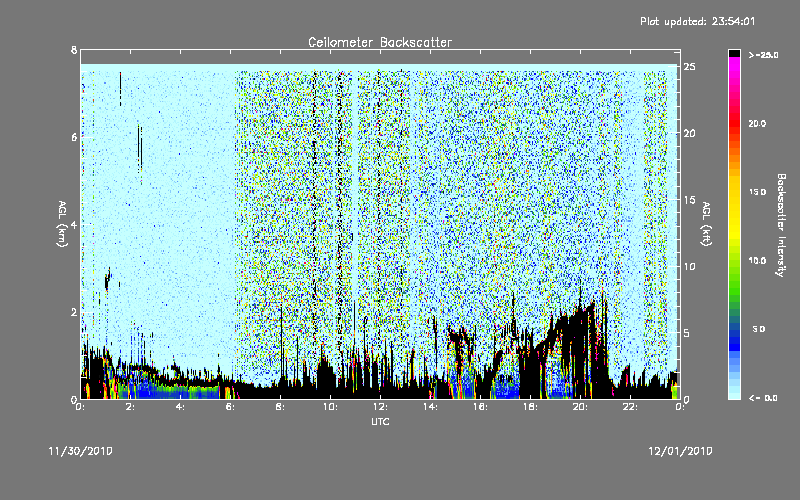
Task: Click the '12:' hour tick on UTC axis
Action: 380,407
